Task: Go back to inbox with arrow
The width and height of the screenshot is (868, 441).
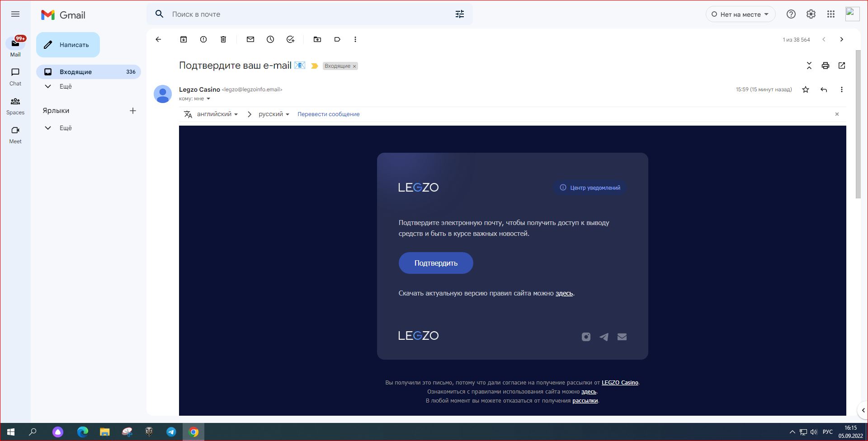Action: [158, 39]
